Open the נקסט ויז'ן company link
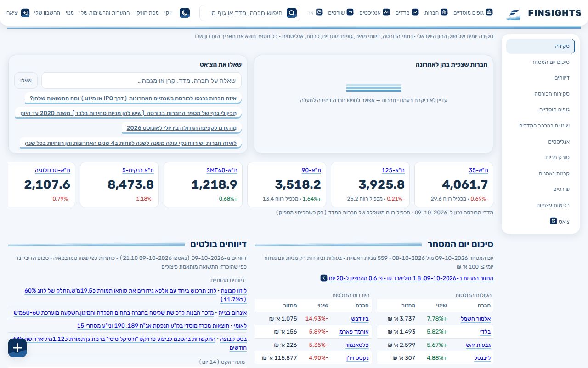588x368 pixels. pos(357,357)
